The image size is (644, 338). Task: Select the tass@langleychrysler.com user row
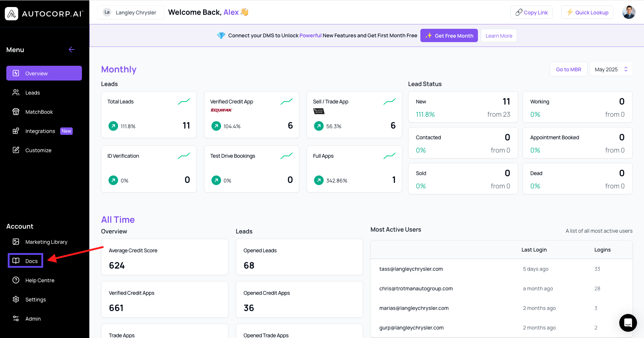pos(411,269)
